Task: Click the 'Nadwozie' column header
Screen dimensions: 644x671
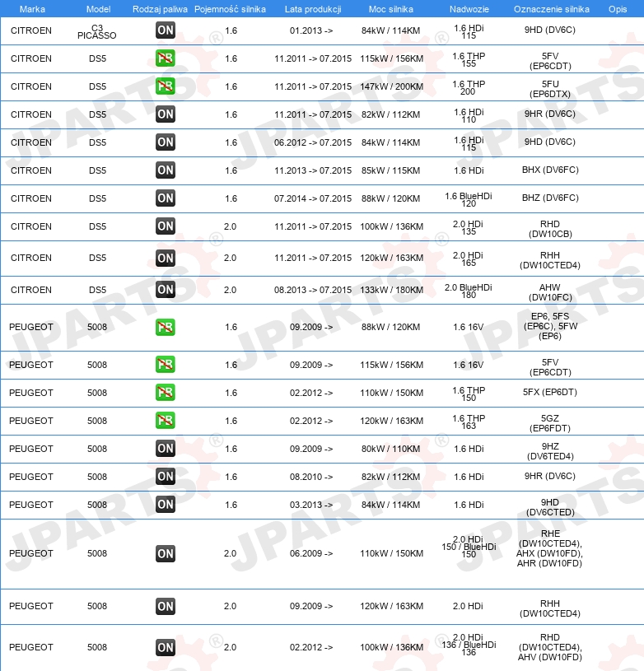Action: click(469, 9)
